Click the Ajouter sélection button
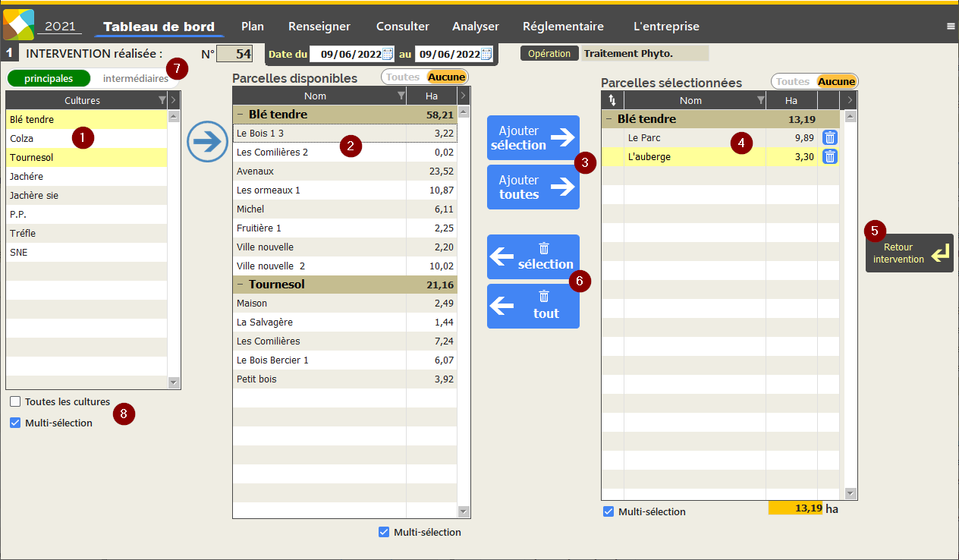 tap(533, 137)
